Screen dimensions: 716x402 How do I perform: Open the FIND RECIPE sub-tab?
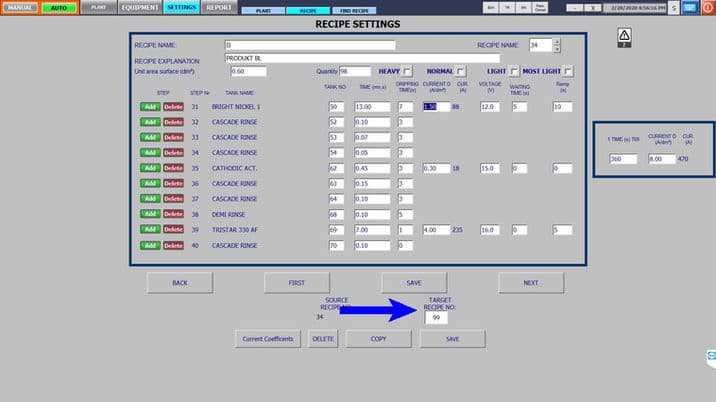tap(343, 10)
